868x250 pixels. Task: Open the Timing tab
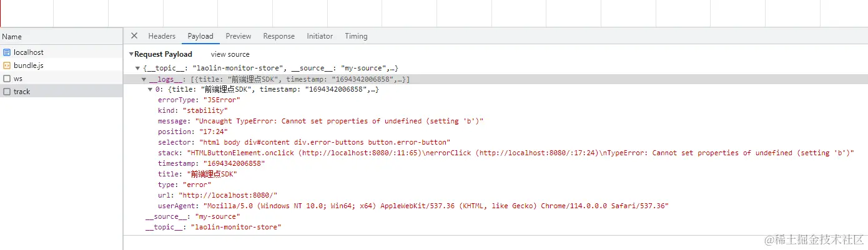click(356, 36)
